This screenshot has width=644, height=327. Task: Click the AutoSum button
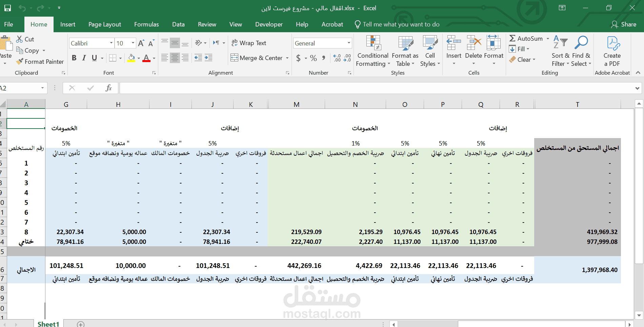click(526, 39)
